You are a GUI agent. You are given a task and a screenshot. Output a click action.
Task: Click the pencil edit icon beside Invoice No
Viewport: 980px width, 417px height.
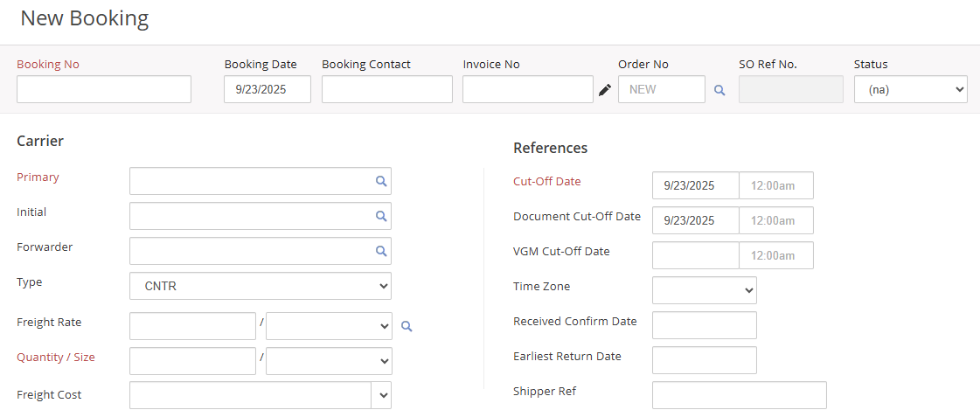(605, 89)
